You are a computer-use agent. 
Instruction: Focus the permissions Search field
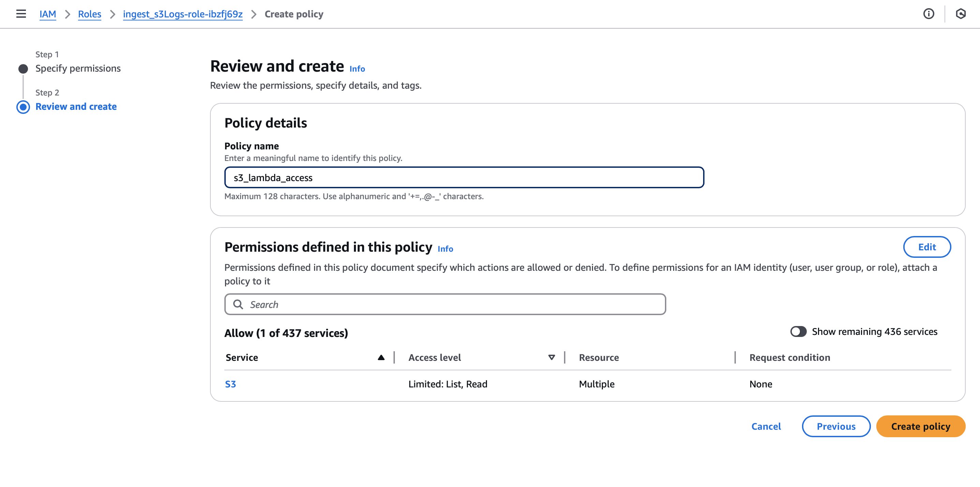pos(445,304)
